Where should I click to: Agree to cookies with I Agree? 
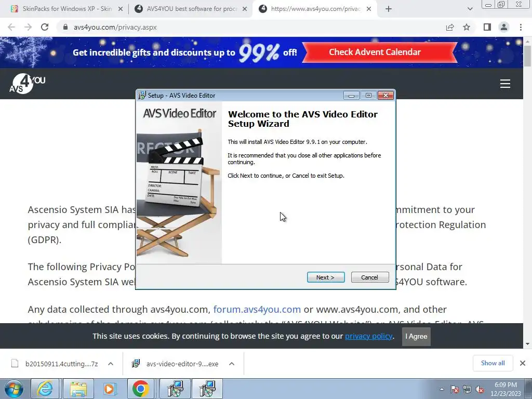click(x=416, y=336)
